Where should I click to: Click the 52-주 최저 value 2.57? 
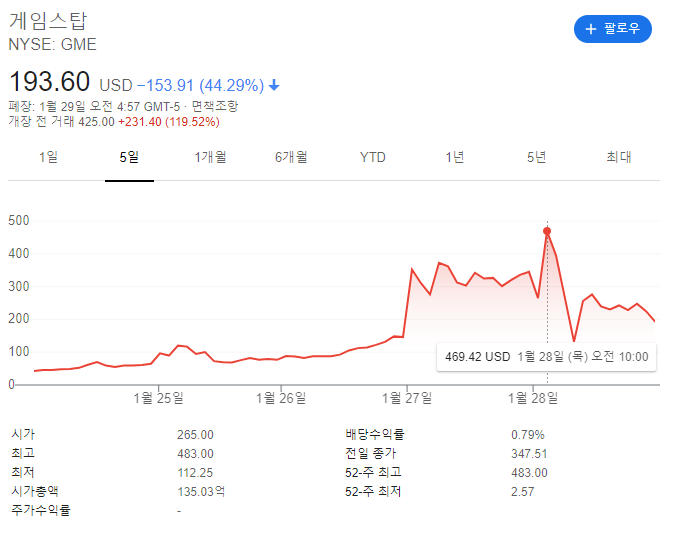(x=523, y=492)
